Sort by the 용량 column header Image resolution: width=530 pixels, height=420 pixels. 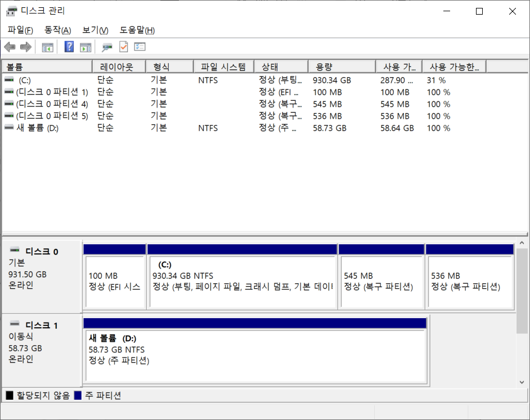tap(342, 67)
